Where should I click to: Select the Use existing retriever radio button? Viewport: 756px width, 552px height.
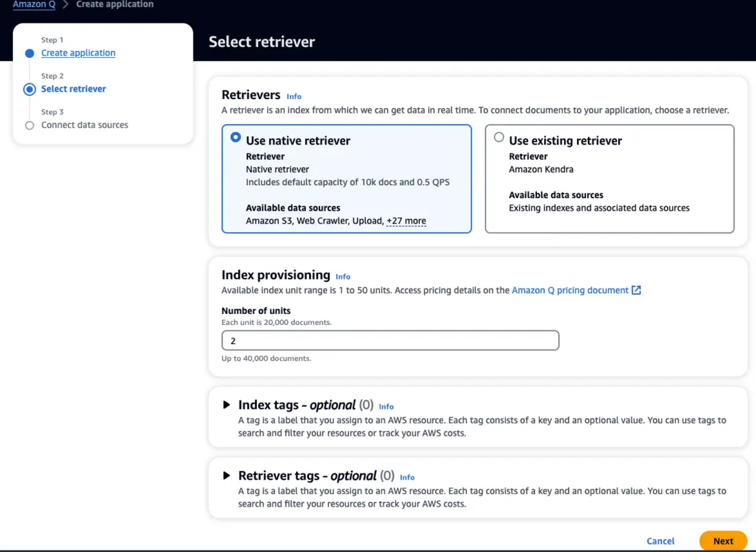coord(499,138)
